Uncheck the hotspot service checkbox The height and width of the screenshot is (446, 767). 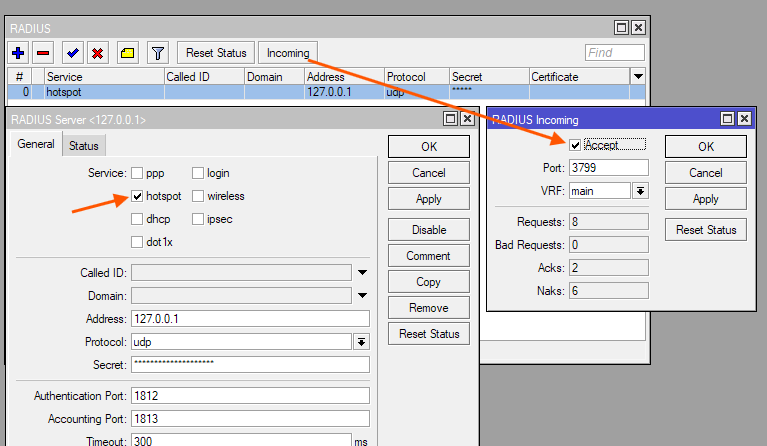tap(137, 196)
